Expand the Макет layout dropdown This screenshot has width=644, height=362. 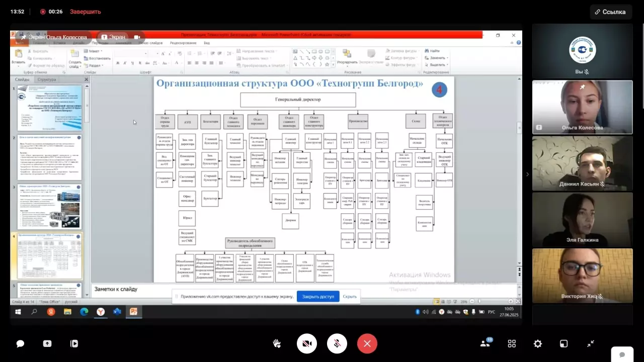coord(95,51)
